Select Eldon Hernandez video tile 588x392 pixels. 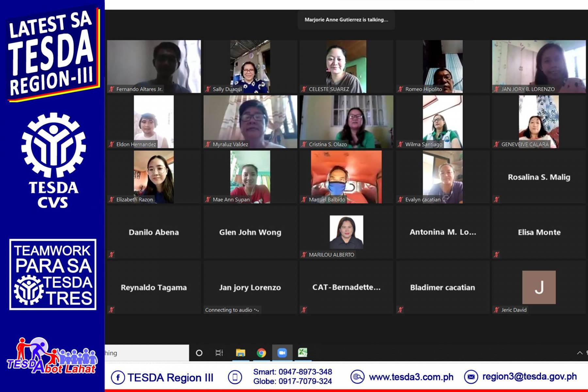[154, 122]
